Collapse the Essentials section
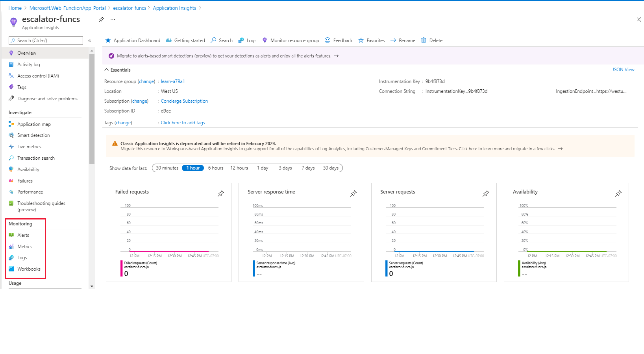Screen dimensions: 644x354 107,70
